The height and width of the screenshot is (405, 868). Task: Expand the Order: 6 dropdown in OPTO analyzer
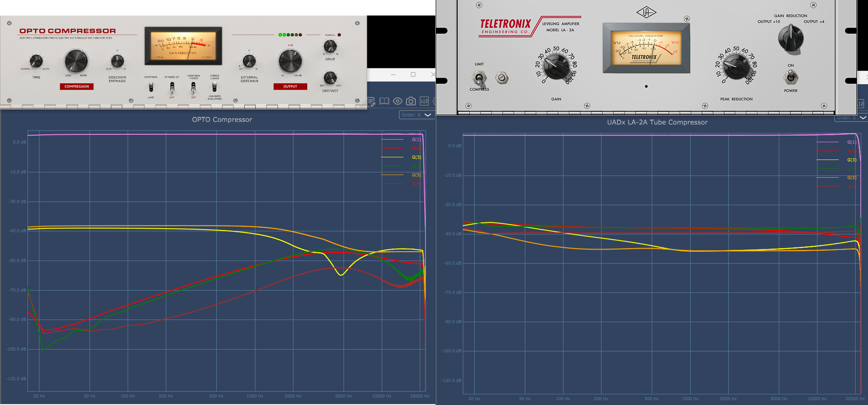[416, 115]
